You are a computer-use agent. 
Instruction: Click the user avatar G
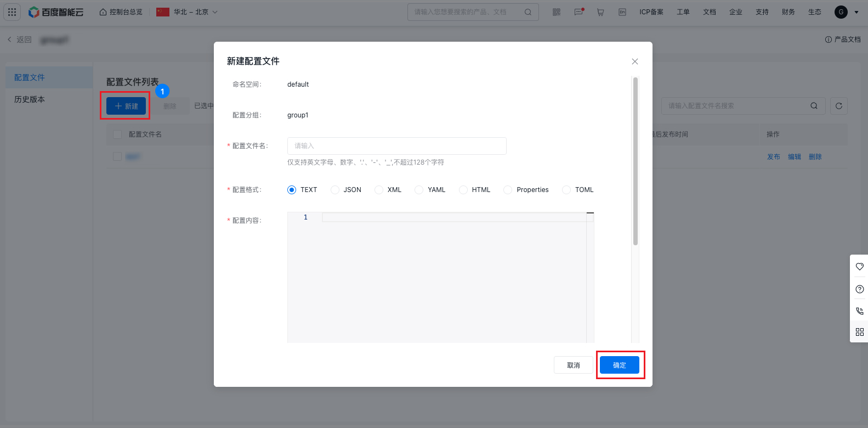tap(841, 12)
